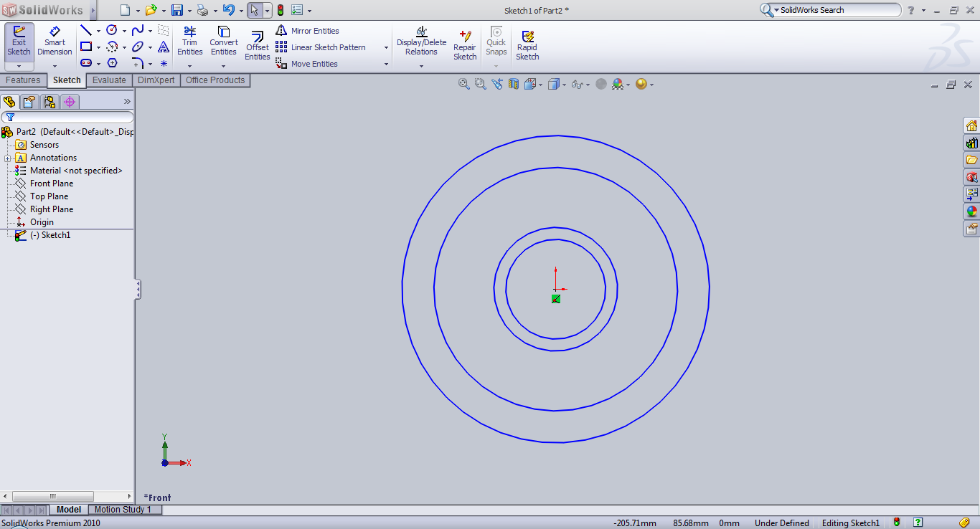980x529 pixels.
Task: Click Zoom to Fit in view toolbar
Action: click(x=463, y=84)
